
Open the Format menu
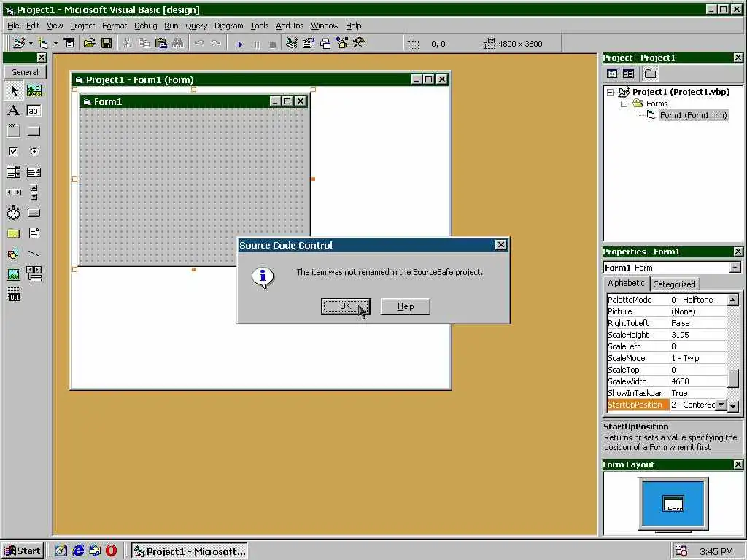click(115, 26)
